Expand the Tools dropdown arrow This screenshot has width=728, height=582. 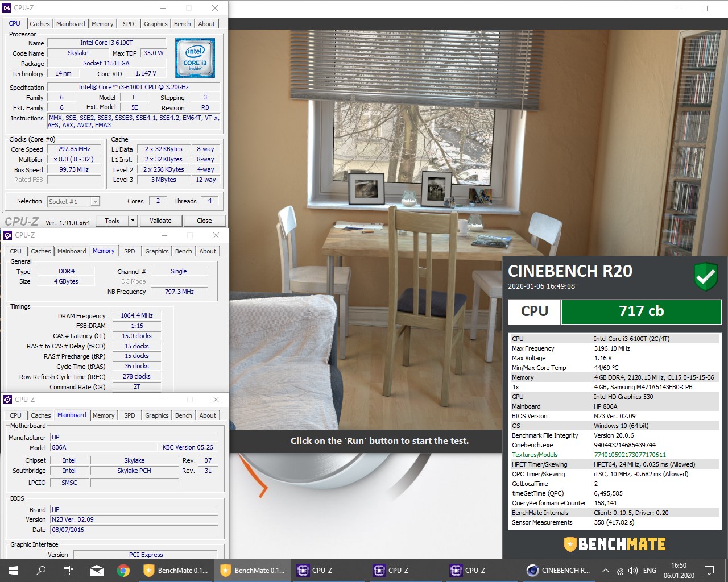click(133, 221)
